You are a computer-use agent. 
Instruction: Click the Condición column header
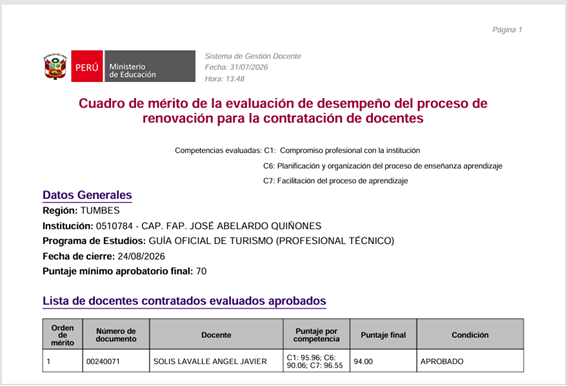coord(470,335)
